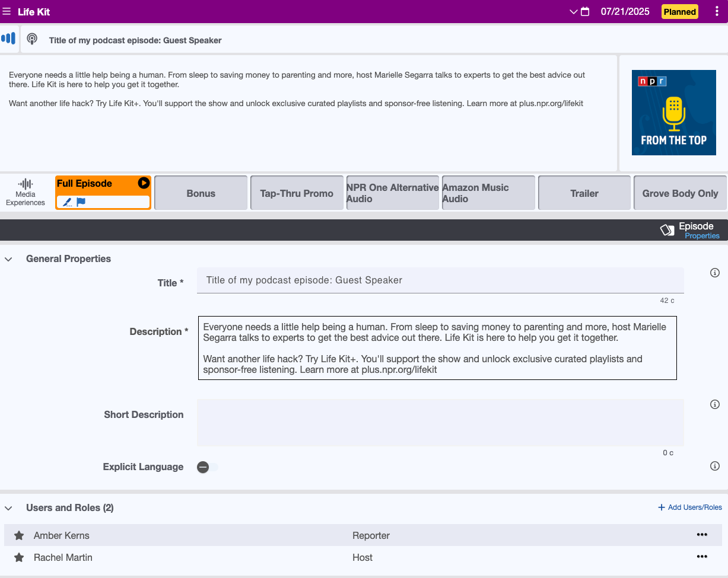Screen dimensions: 728x578
Task: Click the Host role text
Action: pos(363,557)
